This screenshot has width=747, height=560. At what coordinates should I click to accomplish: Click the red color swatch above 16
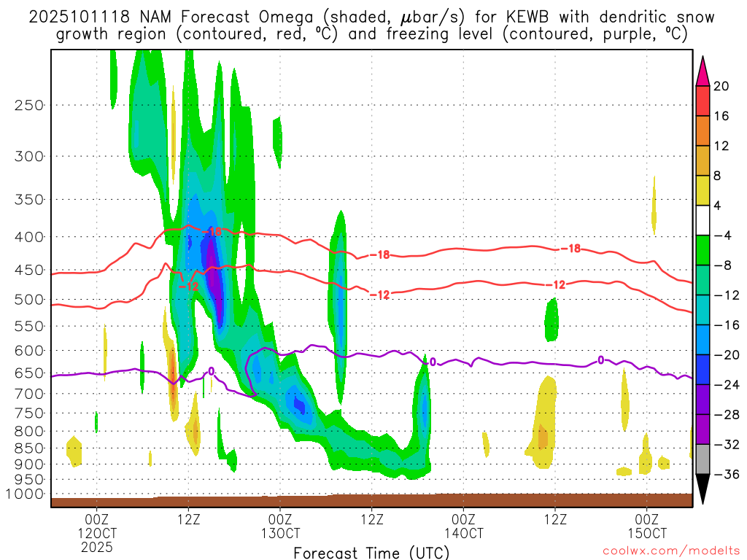point(703,101)
